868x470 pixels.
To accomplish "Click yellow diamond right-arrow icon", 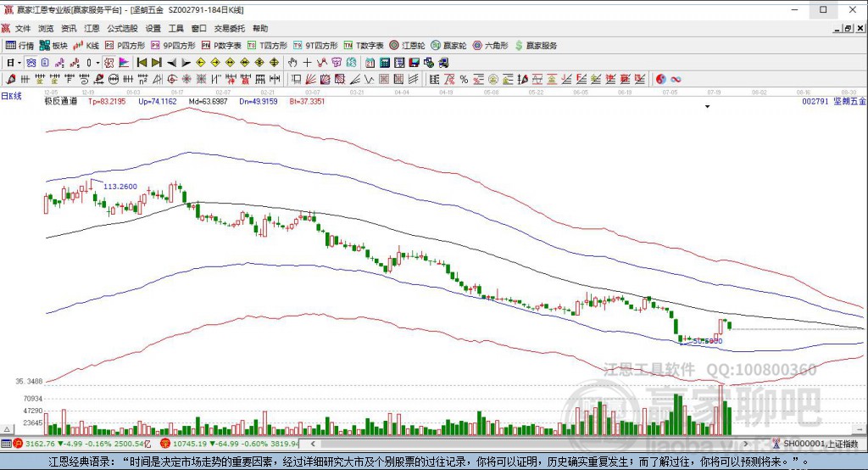I will 215,63.
